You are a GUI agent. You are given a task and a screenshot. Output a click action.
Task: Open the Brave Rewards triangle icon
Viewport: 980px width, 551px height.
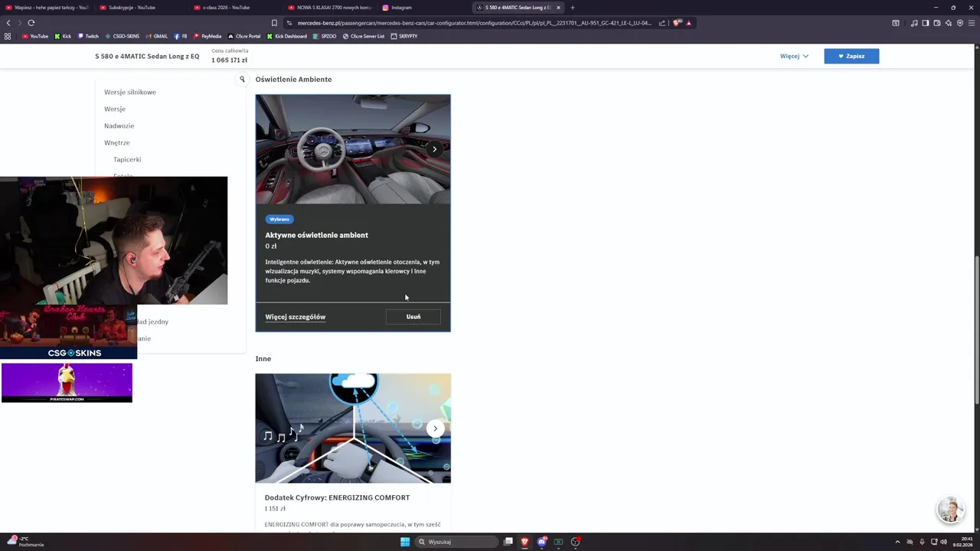[688, 23]
